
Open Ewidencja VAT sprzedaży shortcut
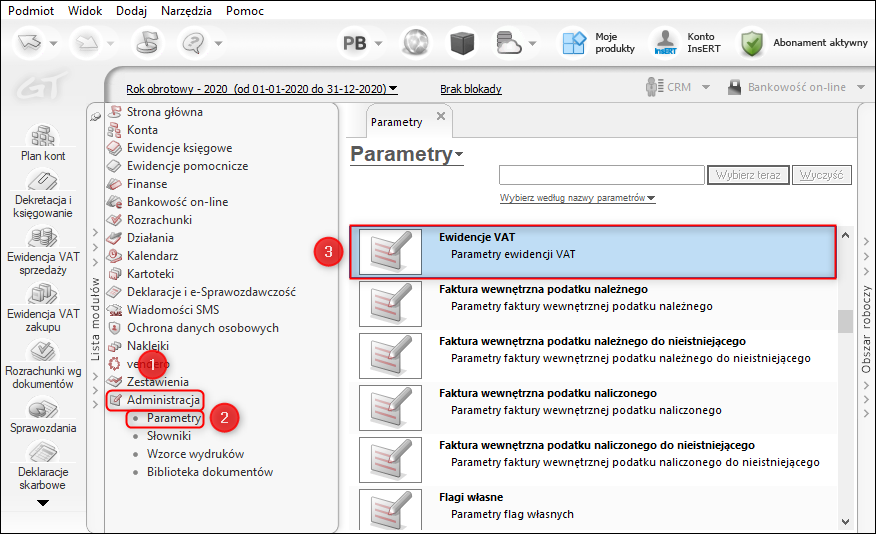coord(43,251)
